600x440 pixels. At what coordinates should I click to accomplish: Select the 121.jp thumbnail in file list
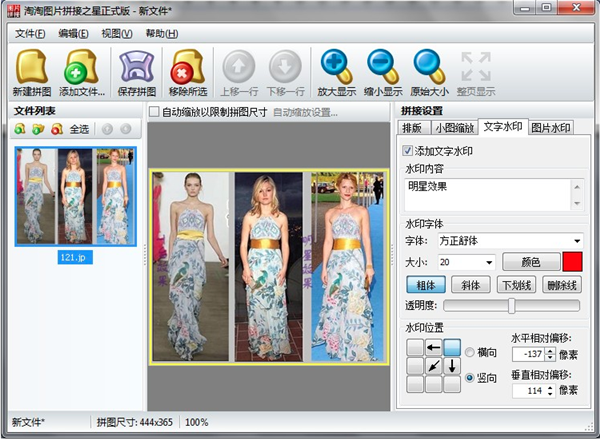[75, 196]
